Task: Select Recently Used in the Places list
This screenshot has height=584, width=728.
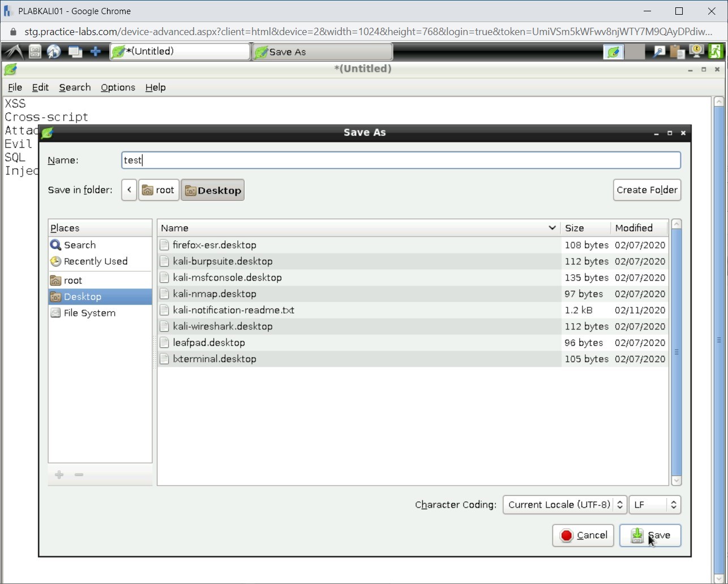Action: (x=95, y=261)
